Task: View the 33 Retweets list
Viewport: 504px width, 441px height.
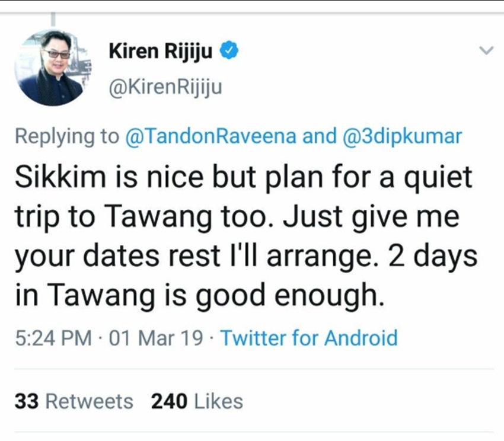Action: point(74,401)
